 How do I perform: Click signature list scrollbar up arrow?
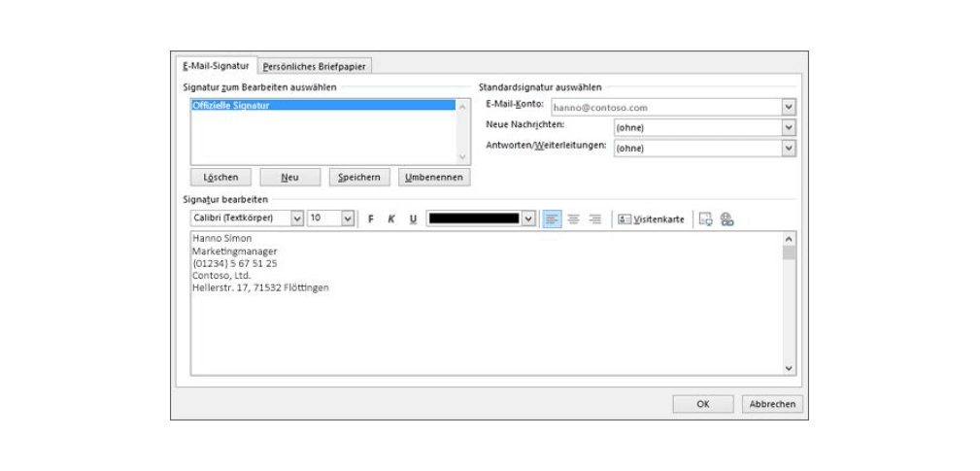462,107
